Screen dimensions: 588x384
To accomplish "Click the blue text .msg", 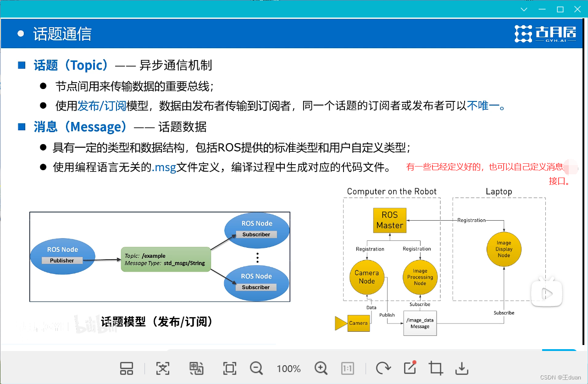I will coord(164,167).
